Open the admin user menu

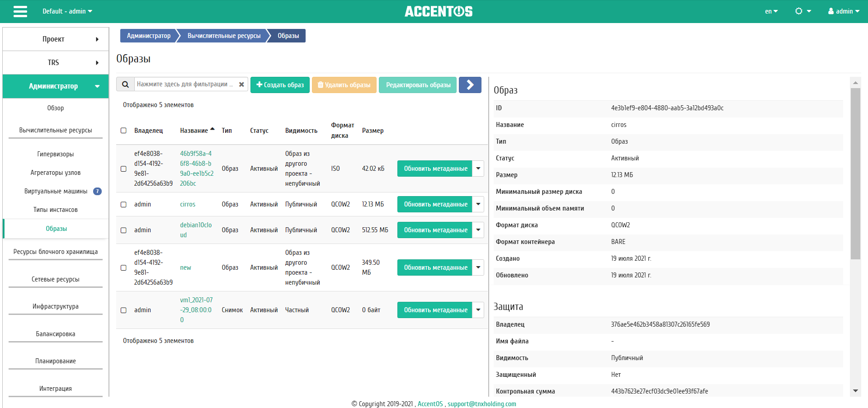click(844, 11)
